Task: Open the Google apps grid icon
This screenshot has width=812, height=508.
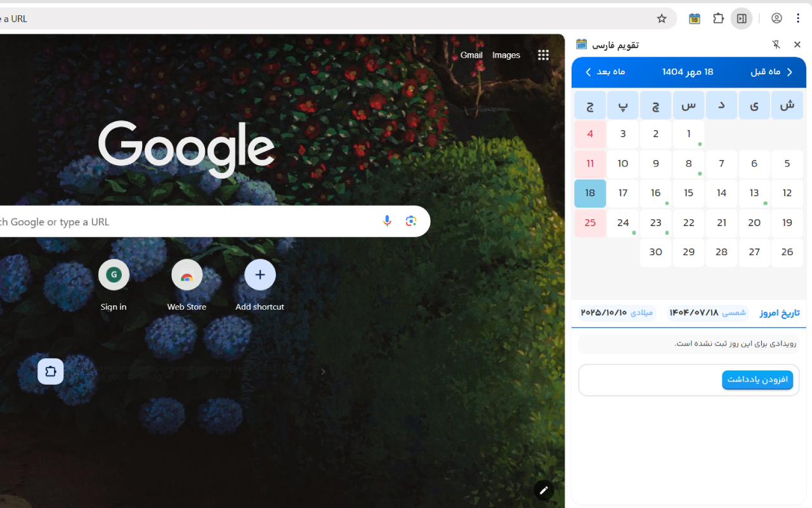Action: 543,55
